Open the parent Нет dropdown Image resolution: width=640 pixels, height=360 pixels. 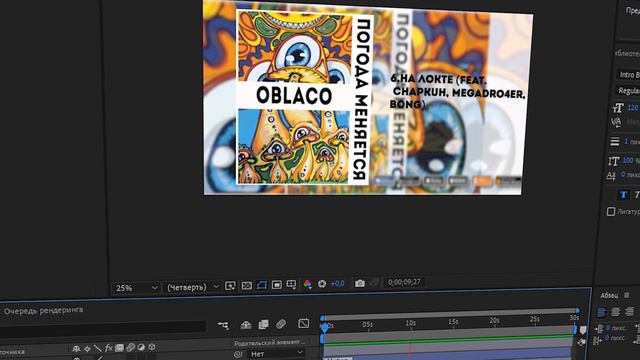(276, 353)
